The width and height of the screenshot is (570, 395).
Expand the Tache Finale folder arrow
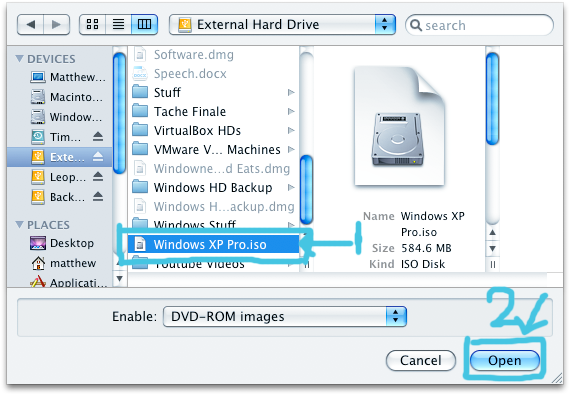click(291, 112)
